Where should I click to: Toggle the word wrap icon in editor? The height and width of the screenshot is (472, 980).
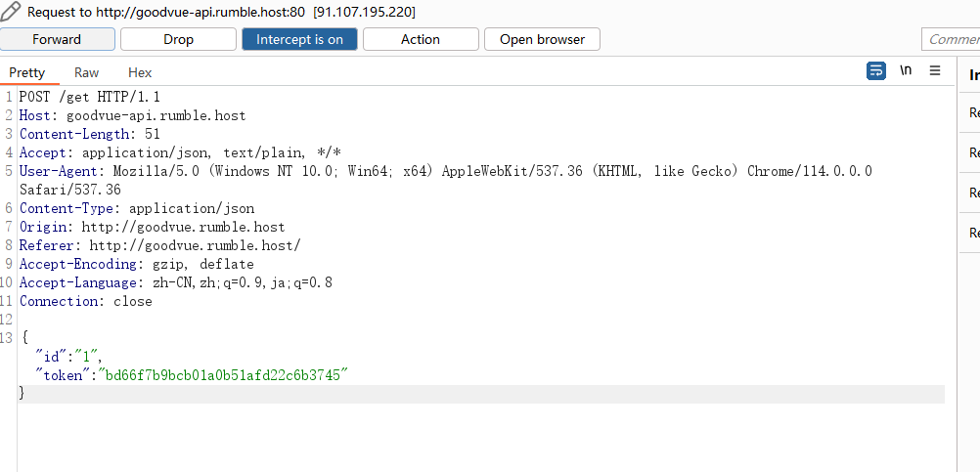click(876, 71)
